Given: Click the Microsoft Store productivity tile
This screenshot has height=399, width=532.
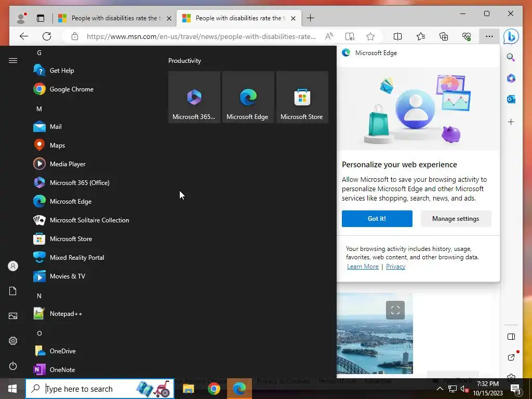Looking at the screenshot, I should [302, 97].
